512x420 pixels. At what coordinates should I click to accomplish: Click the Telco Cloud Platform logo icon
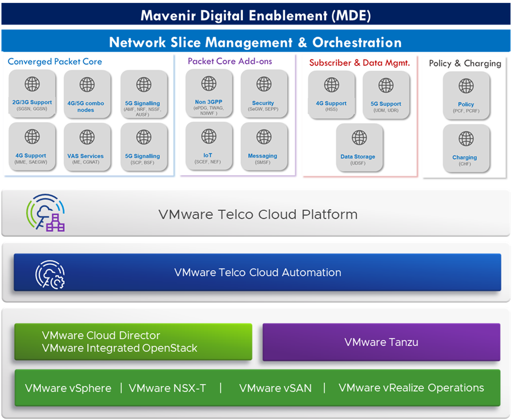click(x=46, y=213)
